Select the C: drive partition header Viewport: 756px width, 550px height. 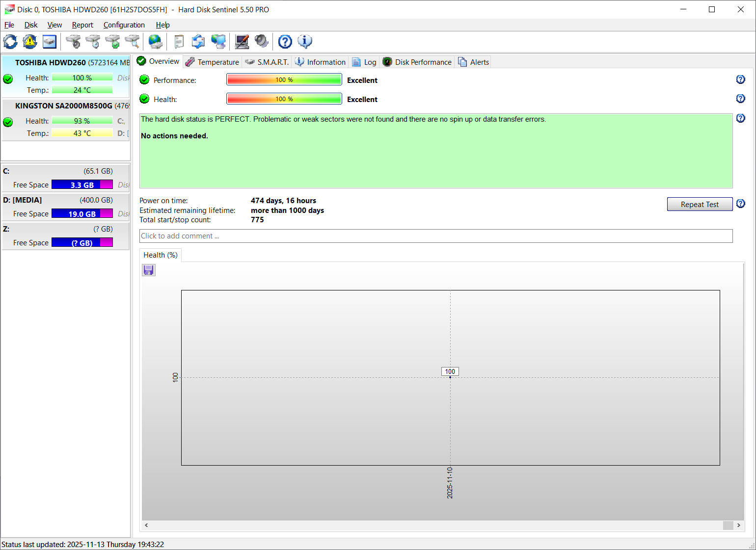(66, 171)
